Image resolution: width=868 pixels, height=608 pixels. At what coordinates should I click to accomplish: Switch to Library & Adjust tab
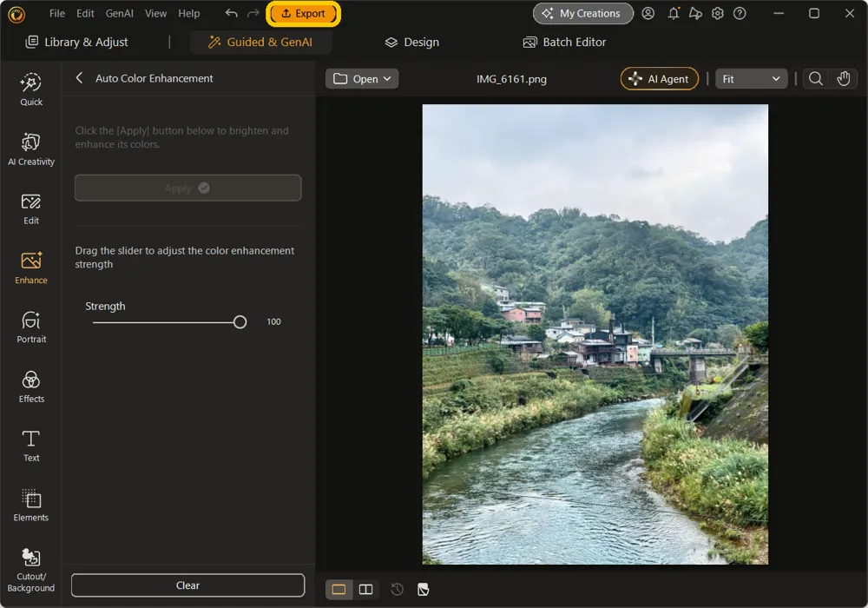point(77,42)
